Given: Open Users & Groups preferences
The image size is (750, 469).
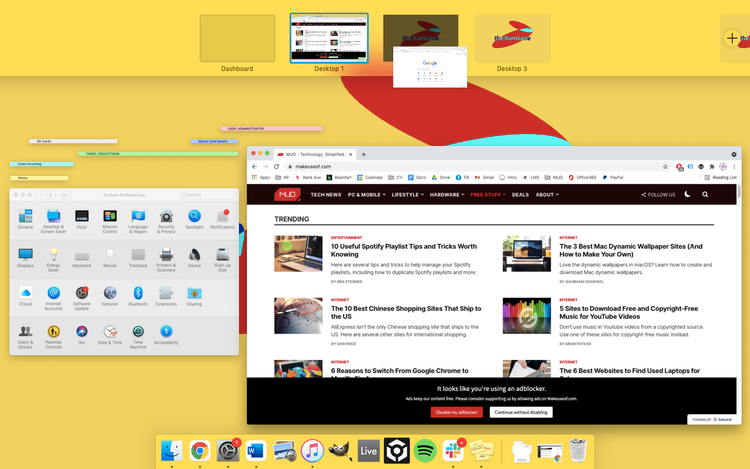Looking at the screenshot, I should click(x=25, y=337).
